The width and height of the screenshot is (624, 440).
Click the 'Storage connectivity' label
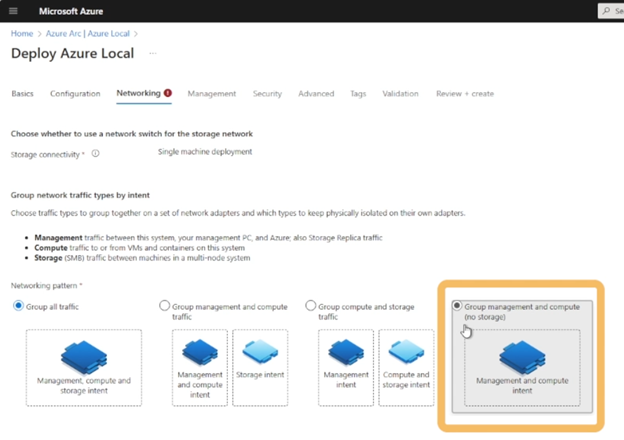click(45, 154)
